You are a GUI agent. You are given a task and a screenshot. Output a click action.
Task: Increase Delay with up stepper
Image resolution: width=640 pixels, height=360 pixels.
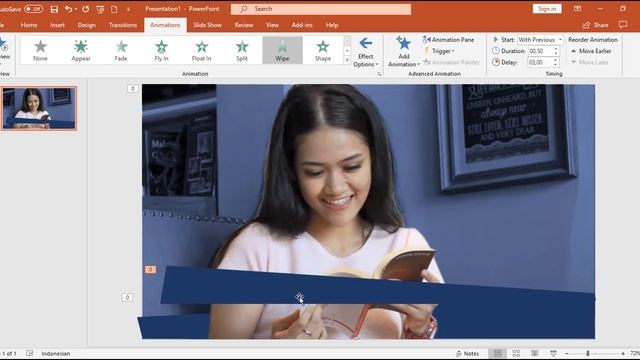tap(556, 60)
